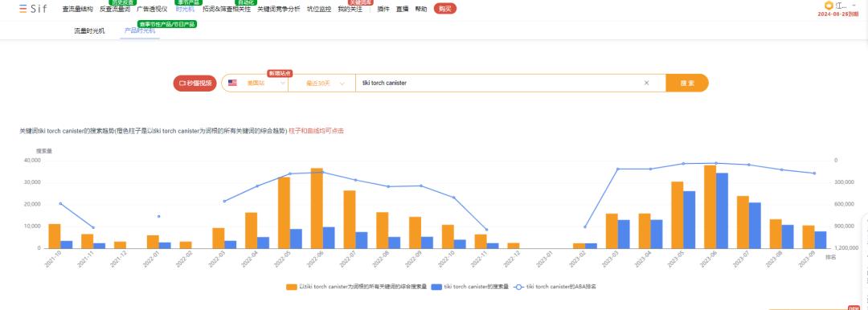The image size is (868, 310).
Task: Toggle line legend tiki torch canister ABA排名
Action: click(555, 287)
